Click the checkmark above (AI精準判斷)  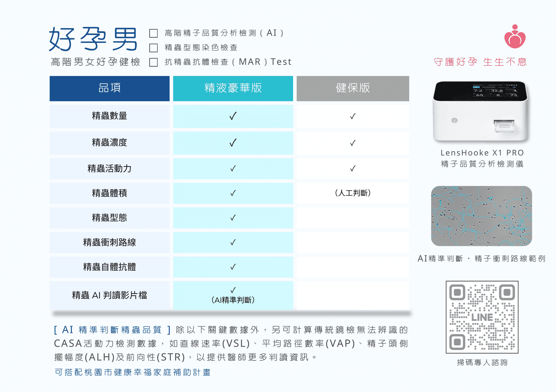coord(233,290)
